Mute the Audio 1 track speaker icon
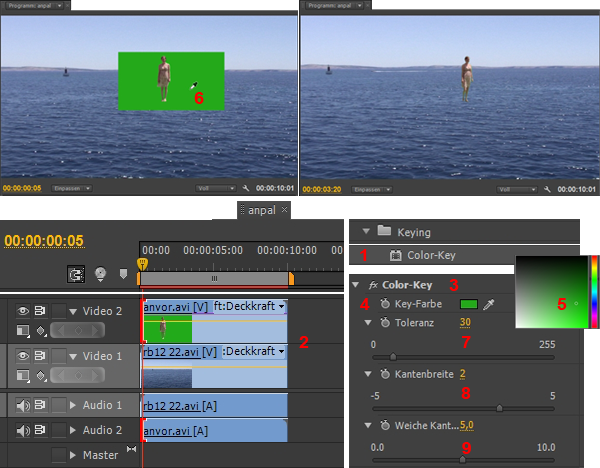The width and height of the screenshot is (600, 468). click(22, 405)
